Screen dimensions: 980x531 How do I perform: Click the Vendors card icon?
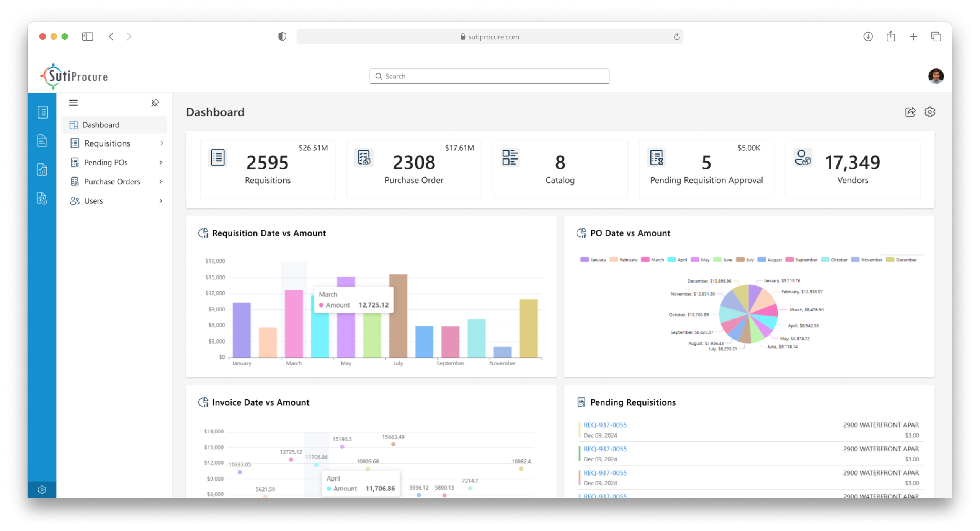point(802,158)
